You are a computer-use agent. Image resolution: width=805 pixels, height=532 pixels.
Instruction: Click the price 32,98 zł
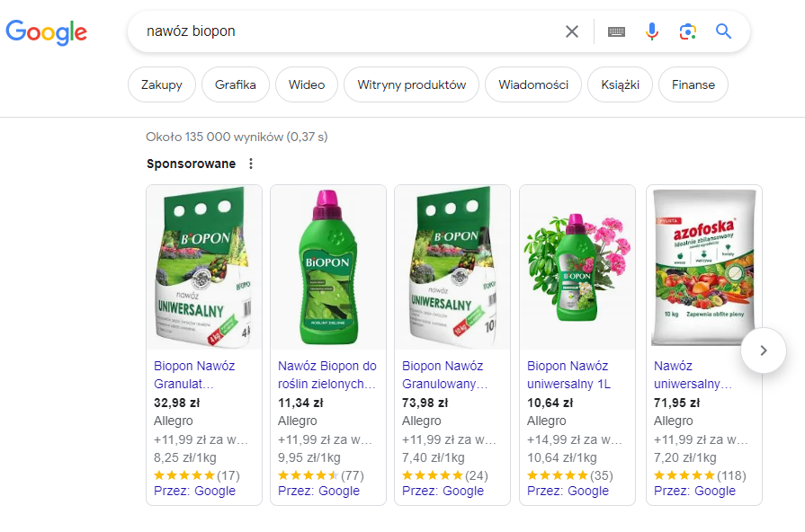pyautogui.click(x=176, y=403)
